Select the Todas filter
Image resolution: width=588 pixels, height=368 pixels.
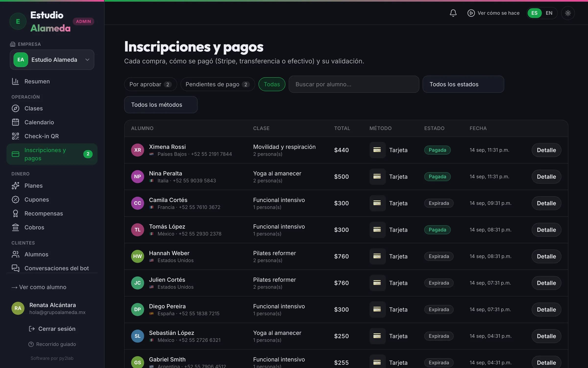[272, 84]
